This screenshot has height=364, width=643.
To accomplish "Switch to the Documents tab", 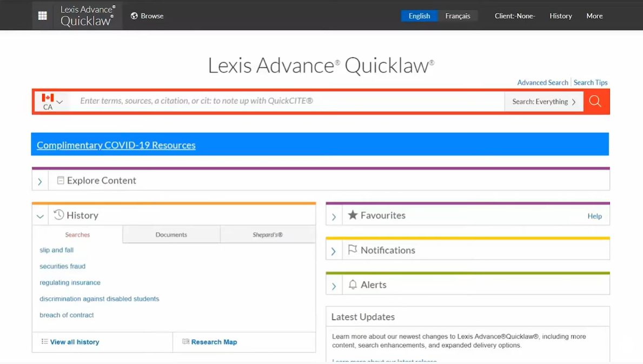I will click(x=171, y=235).
